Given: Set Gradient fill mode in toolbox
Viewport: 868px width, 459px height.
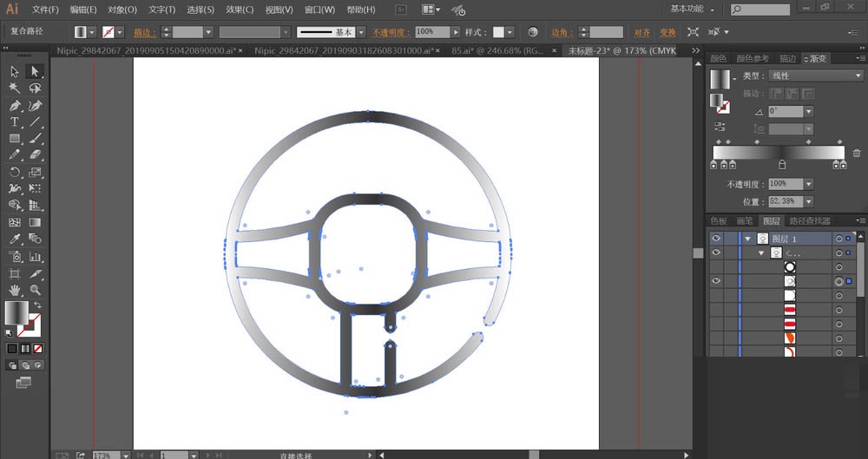Looking at the screenshot, I should [25, 348].
